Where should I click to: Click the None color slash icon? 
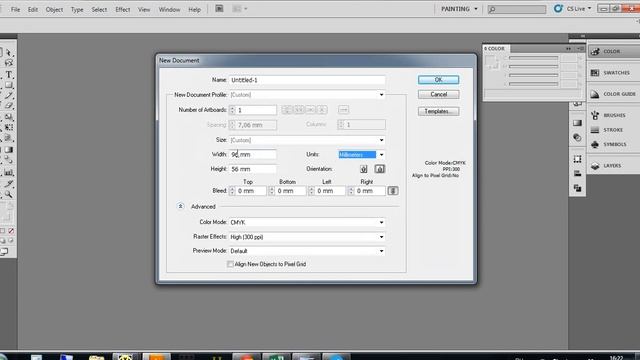tap(11, 231)
